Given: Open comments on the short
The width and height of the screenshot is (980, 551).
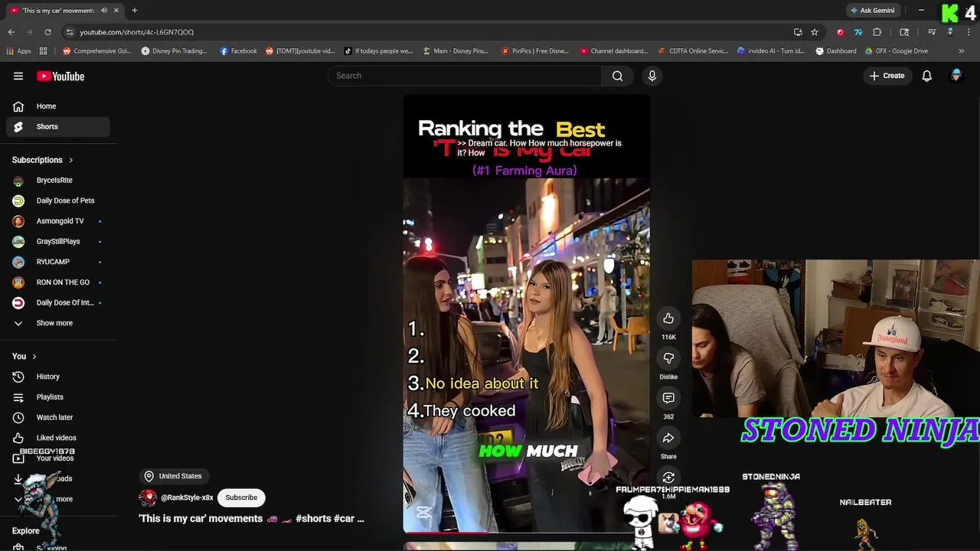Looking at the screenshot, I should pyautogui.click(x=668, y=398).
